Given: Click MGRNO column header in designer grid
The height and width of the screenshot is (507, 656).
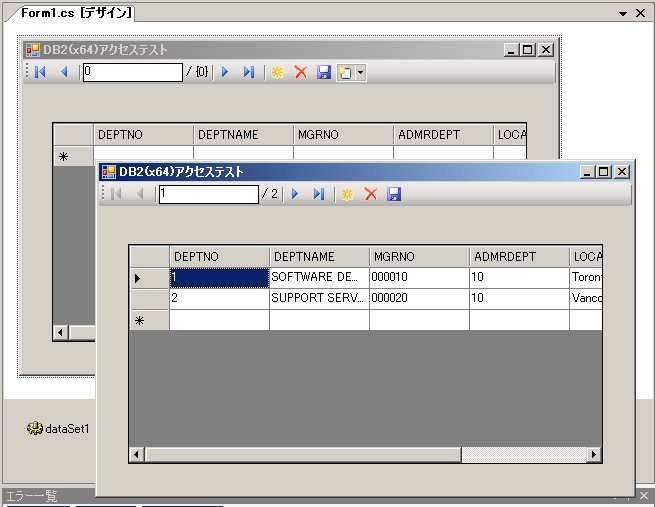Looking at the screenshot, I should coord(343,135).
